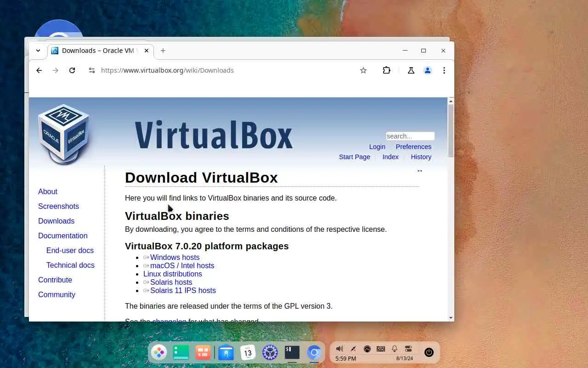588x368 pixels.
Task: Open a new tab with plus button
Action: 163,51
